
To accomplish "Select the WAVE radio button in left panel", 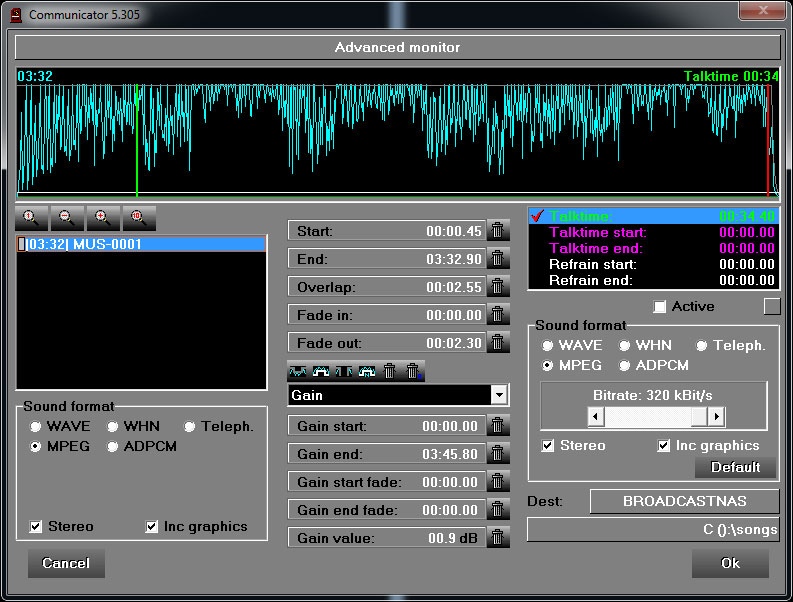I will click(x=35, y=426).
